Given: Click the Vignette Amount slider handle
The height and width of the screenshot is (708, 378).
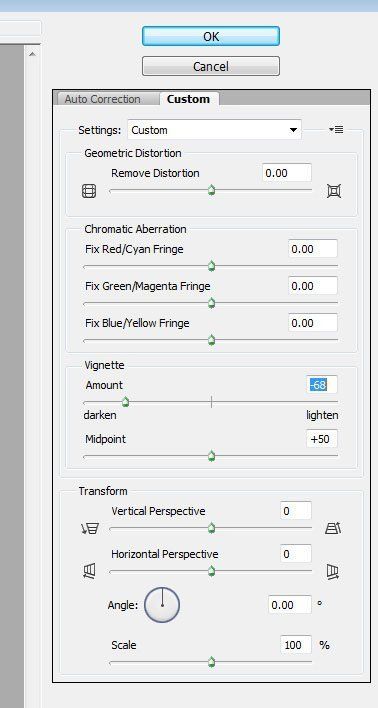Looking at the screenshot, I should coord(126,401).
